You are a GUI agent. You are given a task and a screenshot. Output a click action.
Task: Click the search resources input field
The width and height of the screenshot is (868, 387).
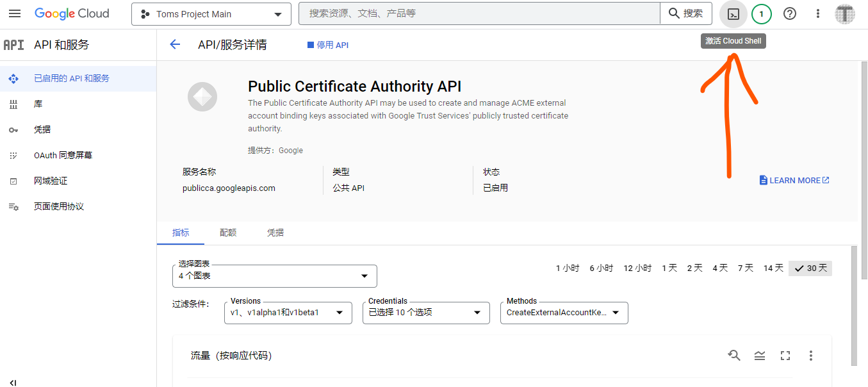tap(479, 13)
